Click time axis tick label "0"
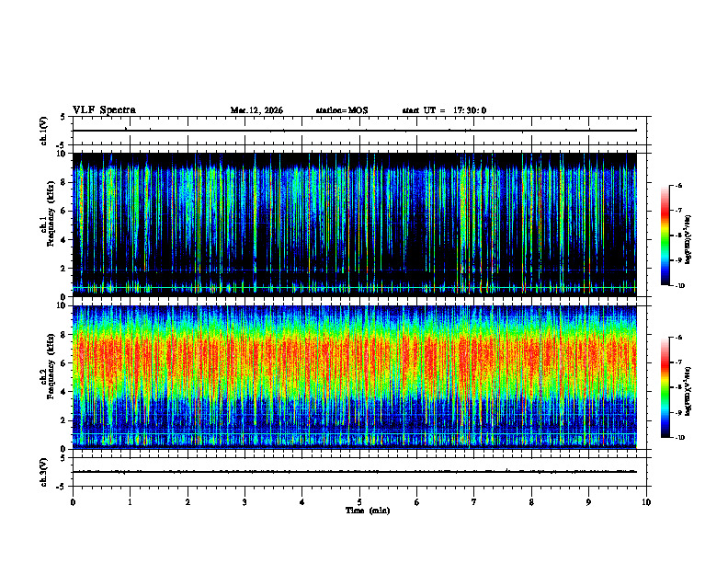The image size is (728, 563). coord(73,502)
